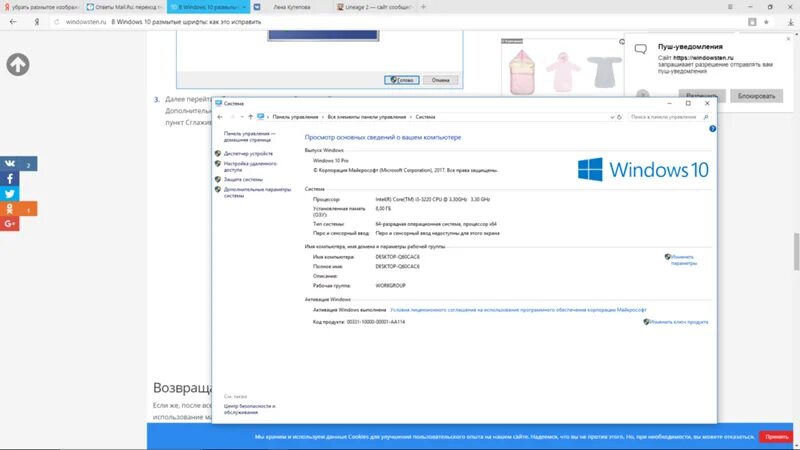800x450 pixels.
Task: Click the pink baby envelope ad thumbnail
Action: point(522,72)
